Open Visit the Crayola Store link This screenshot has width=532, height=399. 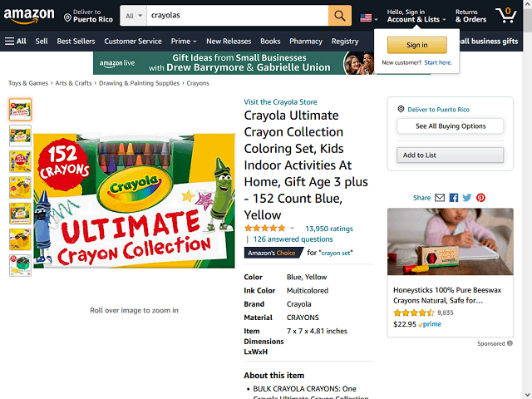(x=280, y=102)
